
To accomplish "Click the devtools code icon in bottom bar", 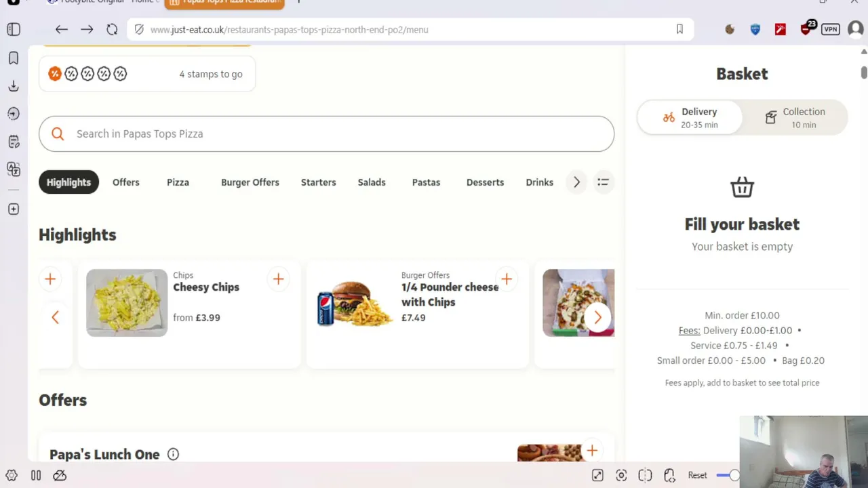I will tap(669, 475).
